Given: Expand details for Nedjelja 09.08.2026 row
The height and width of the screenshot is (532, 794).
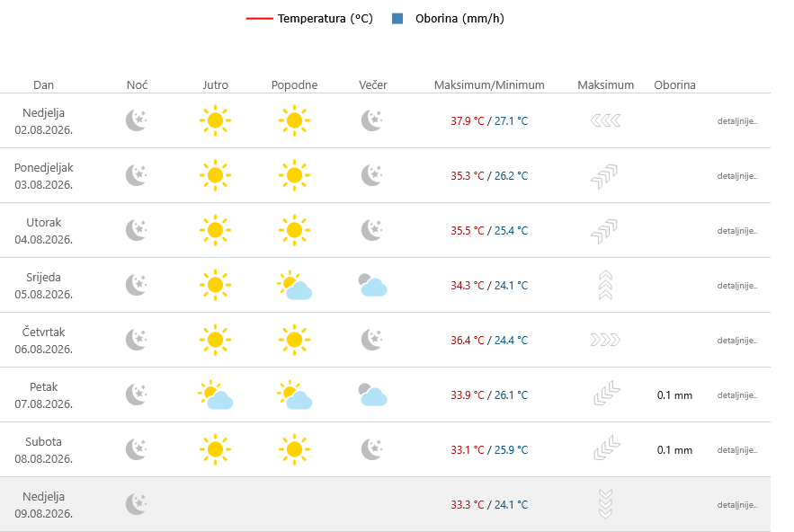Looking at the screenshot, I should pos(737,505).
